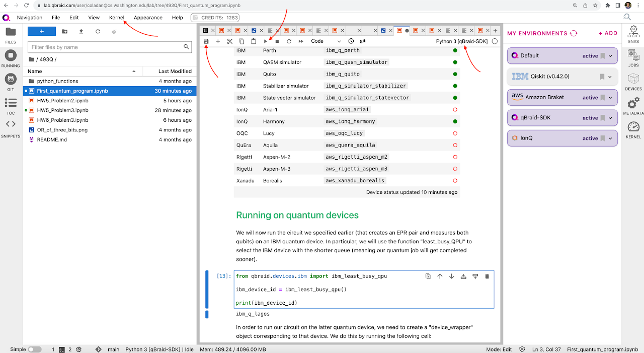Viewport: 644px width, 353px height.
Task: Toggle the Simple interface switch in status bar
Action: 35,349
